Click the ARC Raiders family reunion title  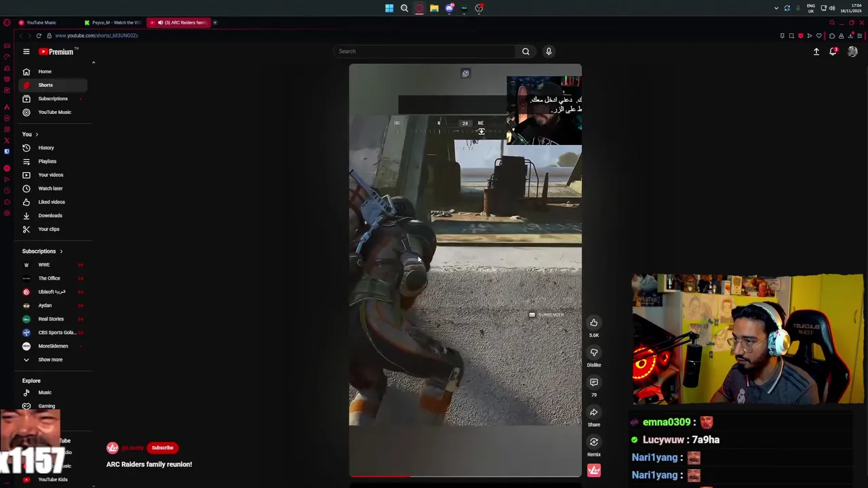pos(149,464)
